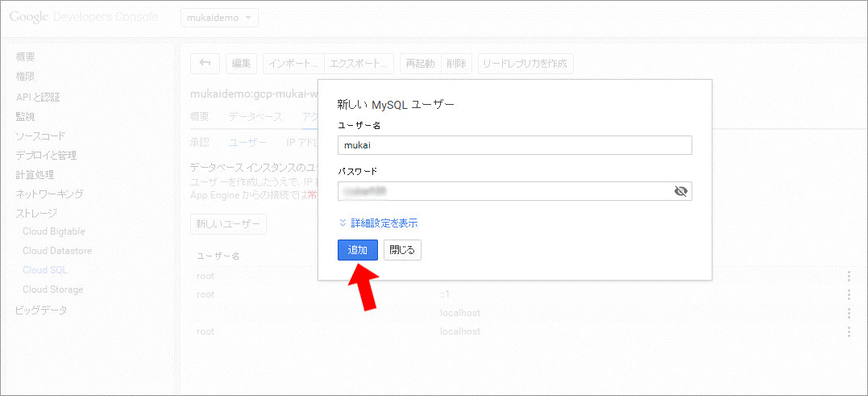Open more options for blank-user localhost row
Screen dimensions: 868x396
point(849,313)
